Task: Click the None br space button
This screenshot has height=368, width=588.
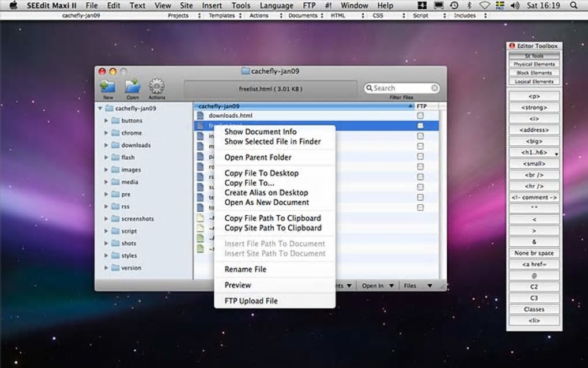Action: point(534,253)
